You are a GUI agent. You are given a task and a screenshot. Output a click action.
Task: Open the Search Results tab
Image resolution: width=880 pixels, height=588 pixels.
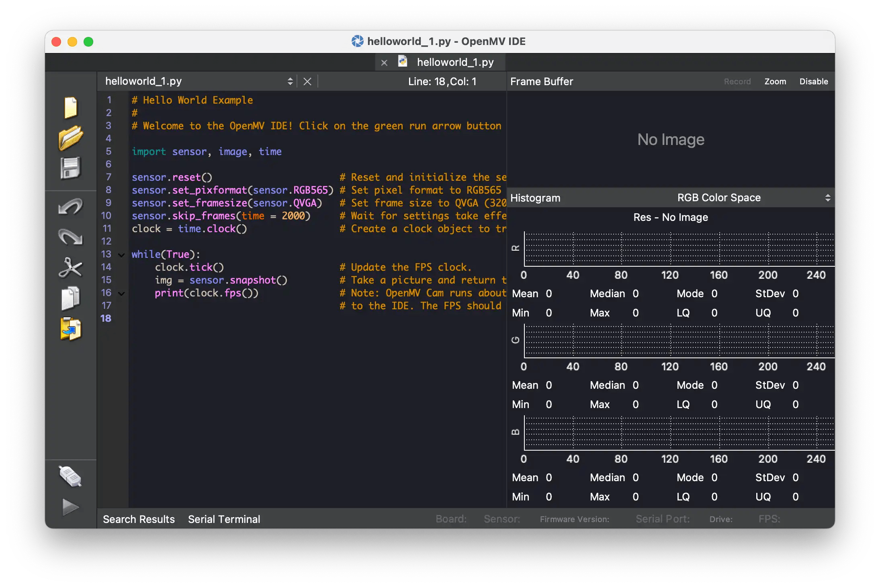pyautogui.click(x=138, y=519)
